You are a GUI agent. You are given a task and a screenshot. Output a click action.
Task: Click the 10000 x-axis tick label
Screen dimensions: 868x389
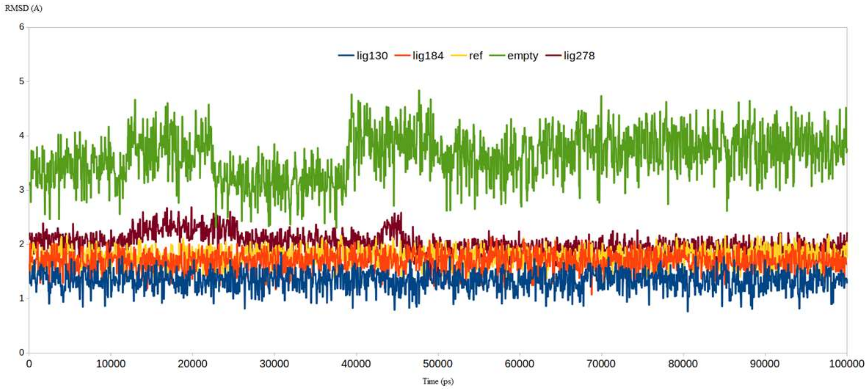111,364
